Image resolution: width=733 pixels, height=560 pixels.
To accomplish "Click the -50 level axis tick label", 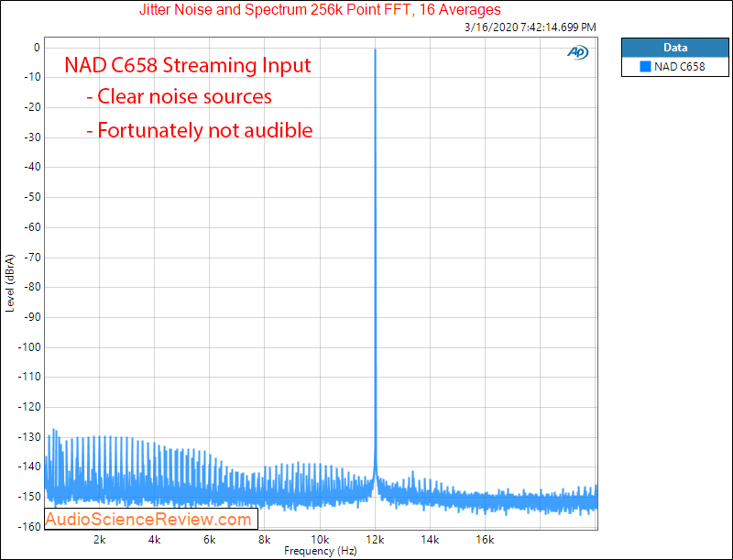I will (x=32, y=197).
